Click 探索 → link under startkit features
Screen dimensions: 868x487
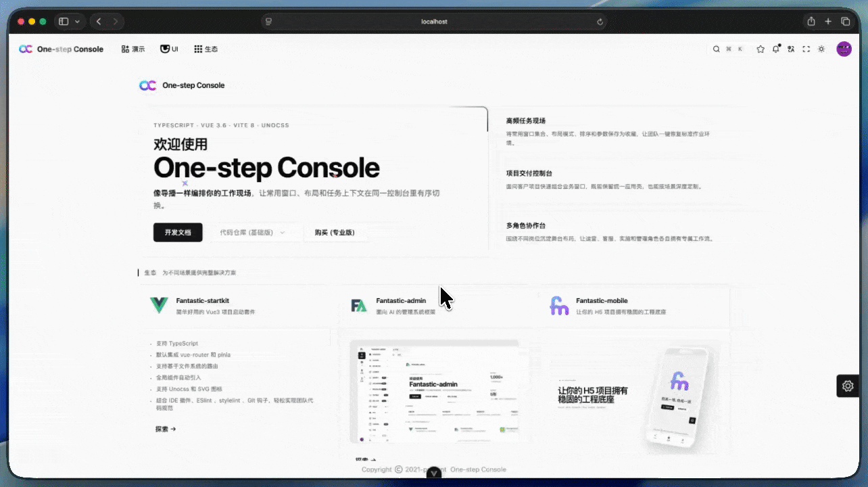[166, 429]
